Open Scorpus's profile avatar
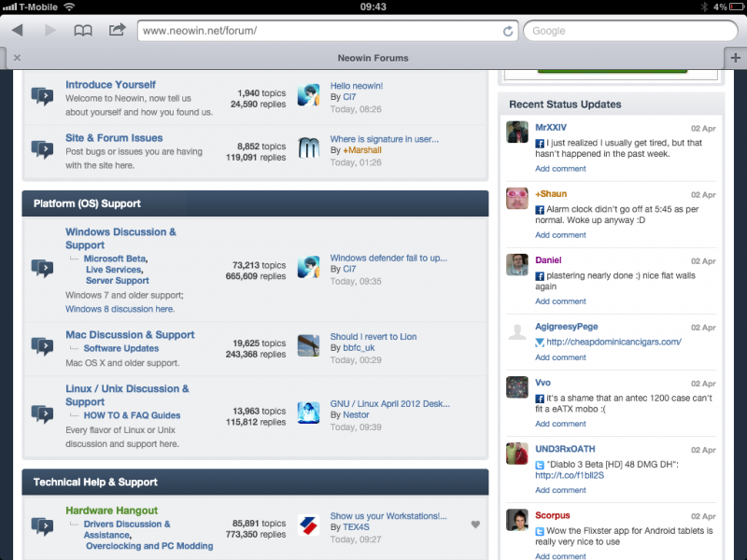 (x=517, y=520)
